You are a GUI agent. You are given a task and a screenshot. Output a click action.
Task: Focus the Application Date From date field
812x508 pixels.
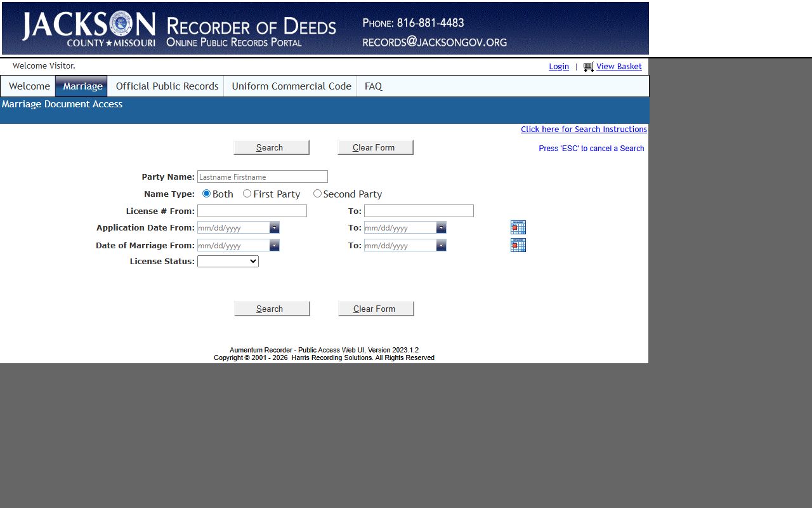tap(233, 227)
